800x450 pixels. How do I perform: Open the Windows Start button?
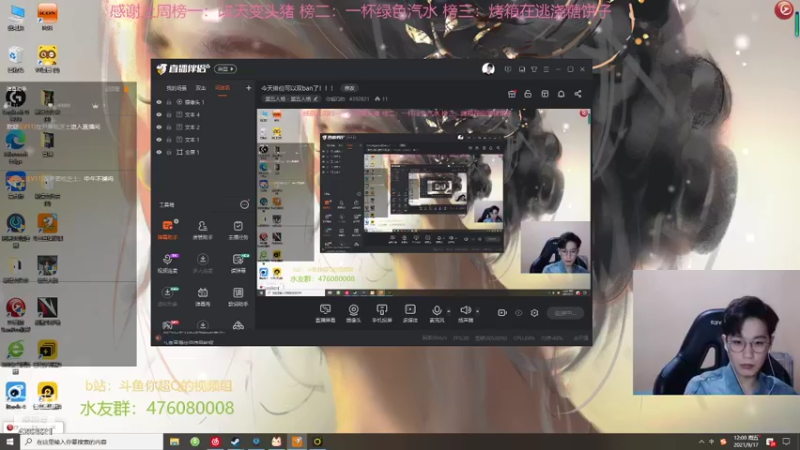coord(10,441)
